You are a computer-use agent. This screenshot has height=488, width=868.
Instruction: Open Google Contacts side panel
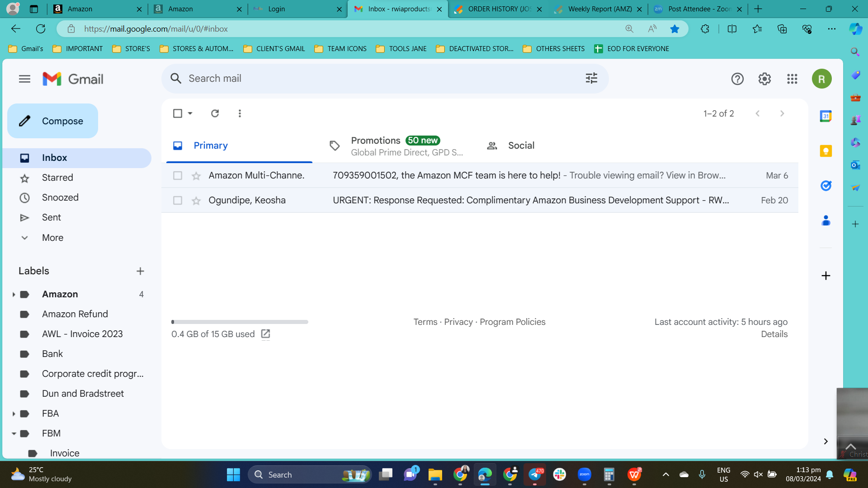tap(826, 221)
